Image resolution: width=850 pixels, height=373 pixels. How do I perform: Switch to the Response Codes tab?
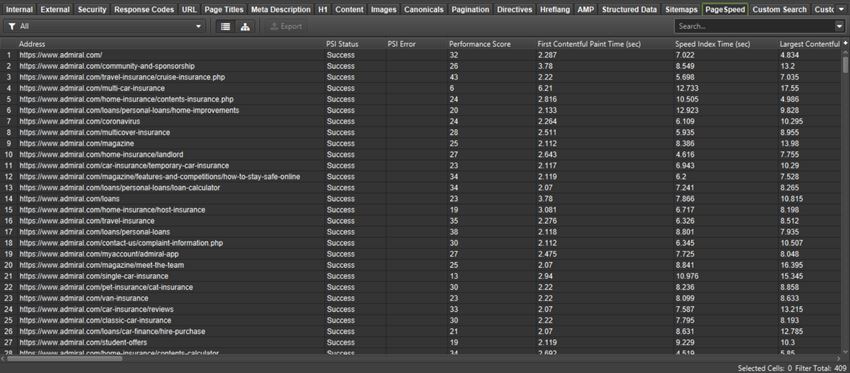tap(144, 9)
